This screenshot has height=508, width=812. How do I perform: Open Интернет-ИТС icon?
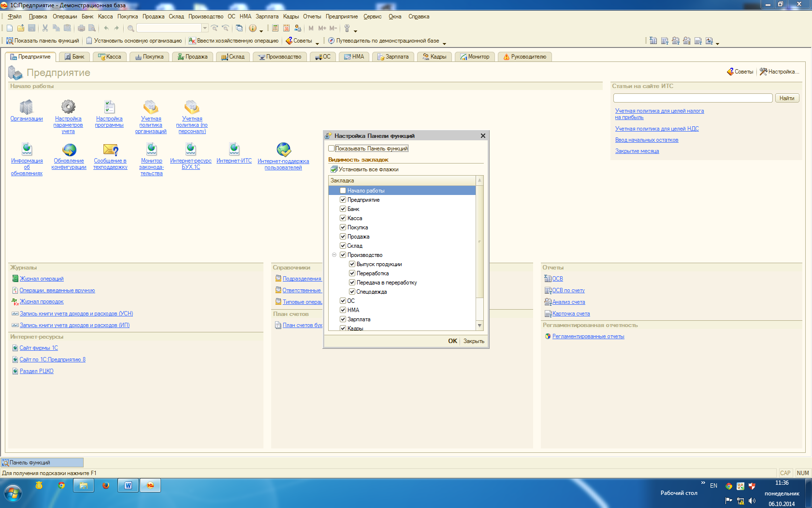click(234, 149)
